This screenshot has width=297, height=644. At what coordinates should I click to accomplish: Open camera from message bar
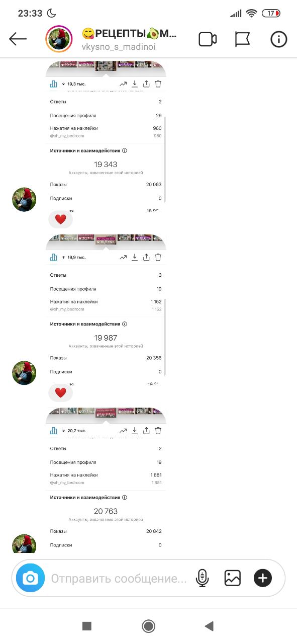pyautogui.click(x=30, y=578)
